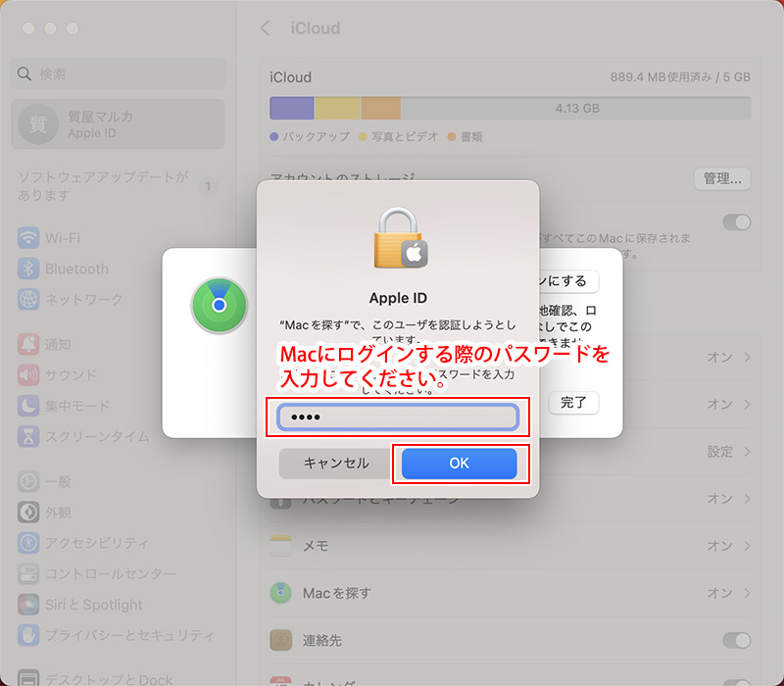784x686 pixels.
Task: Go back using the iCloud chevron
Action: 265,27
